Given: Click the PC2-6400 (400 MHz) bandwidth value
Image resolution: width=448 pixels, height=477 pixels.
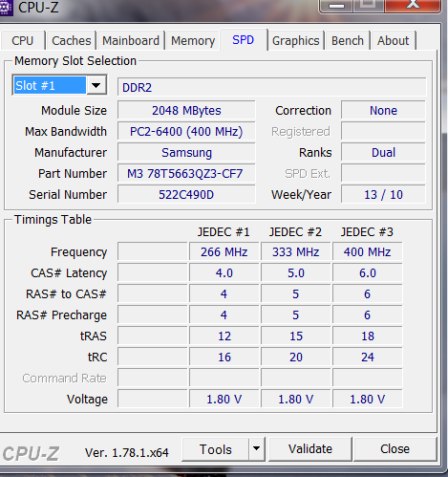Looking at the screenshot, I should [186, 132].
